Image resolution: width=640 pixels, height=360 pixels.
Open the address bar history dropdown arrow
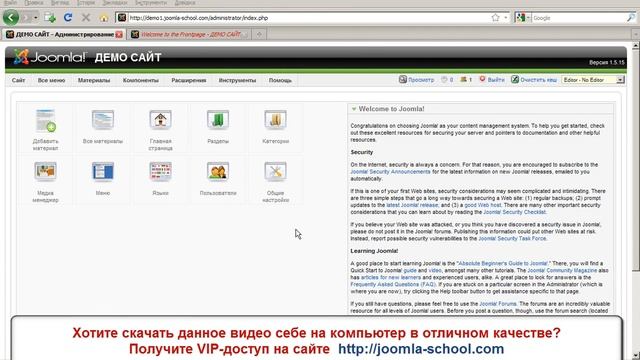(x=506, y=18)
